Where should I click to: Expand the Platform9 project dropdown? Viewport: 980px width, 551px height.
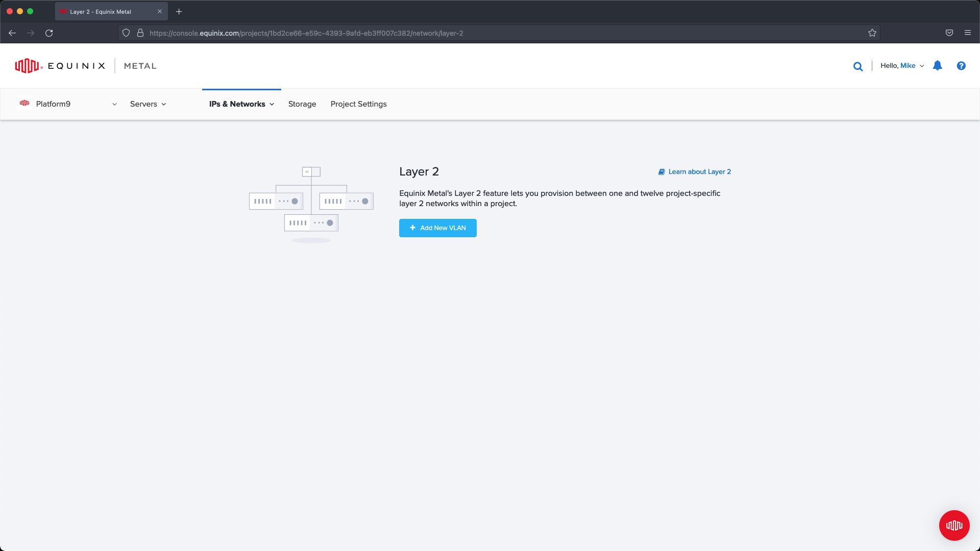point(67,104)
